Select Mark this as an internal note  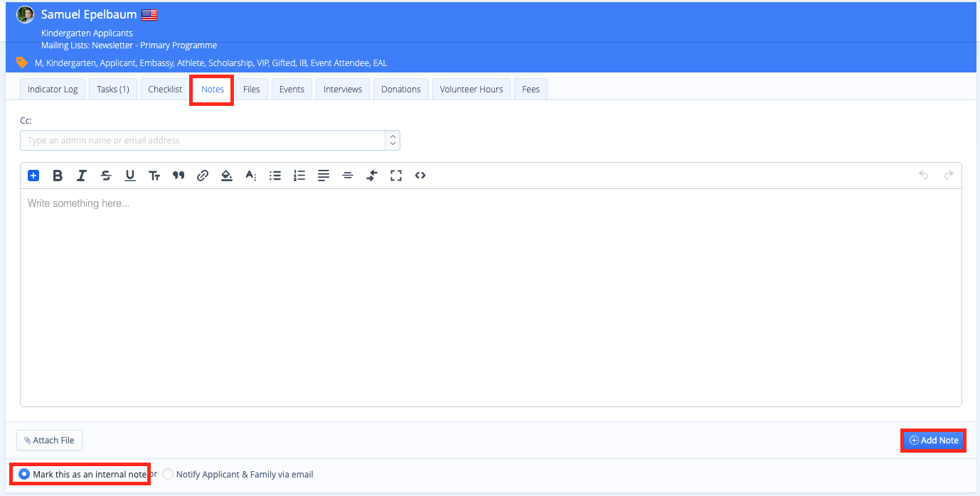[x=24, y=474]
